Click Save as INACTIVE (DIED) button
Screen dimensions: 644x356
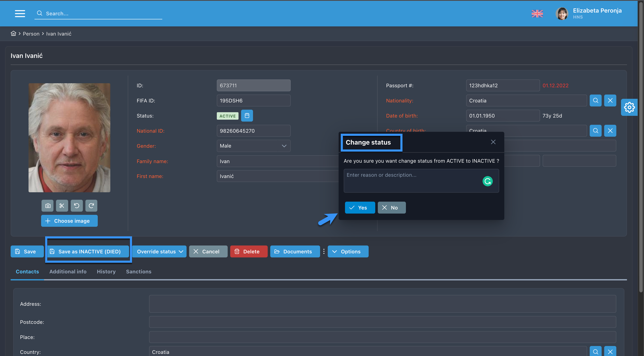(x=89, y=251)
